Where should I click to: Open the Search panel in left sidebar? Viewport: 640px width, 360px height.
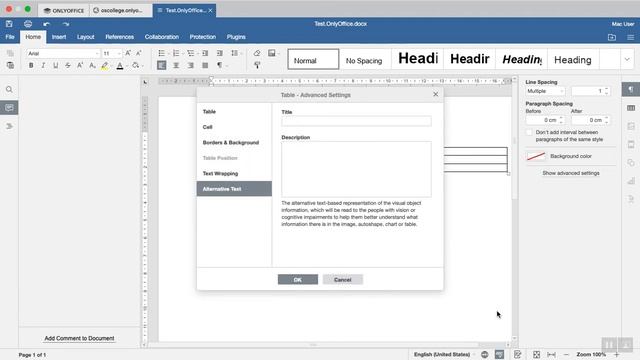[9, 89]
